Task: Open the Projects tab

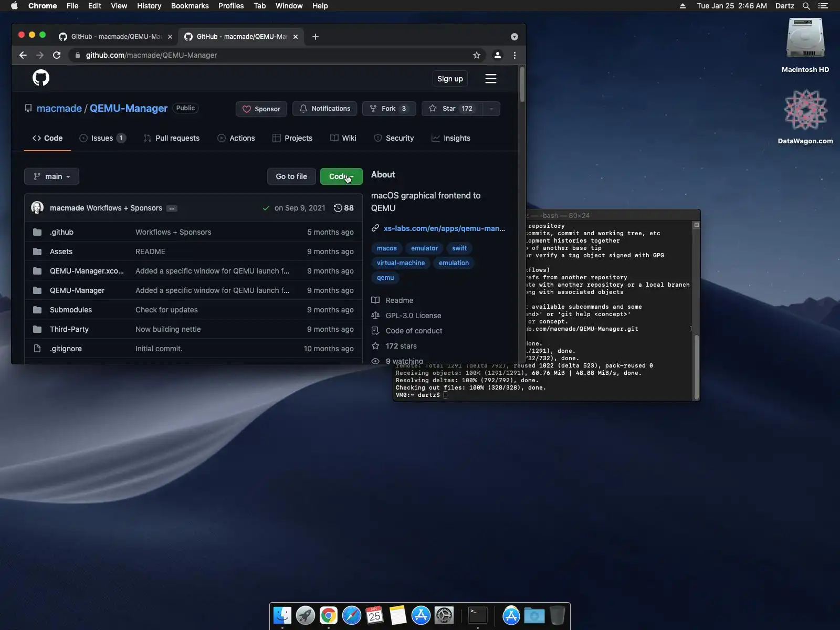Action: [x=292, y=138]
